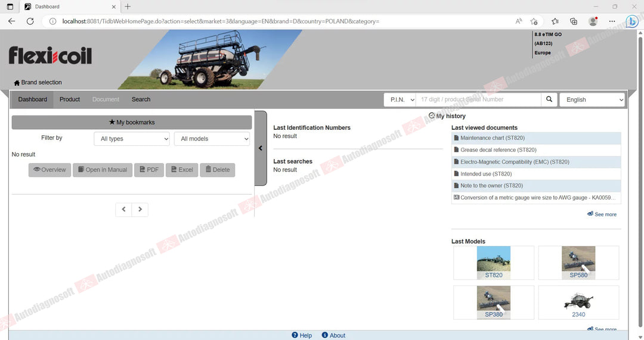Click the site information icon in address bar
The width and height of the screenshot is (644, 340).
pyautogui.click(x=52, y=21)
